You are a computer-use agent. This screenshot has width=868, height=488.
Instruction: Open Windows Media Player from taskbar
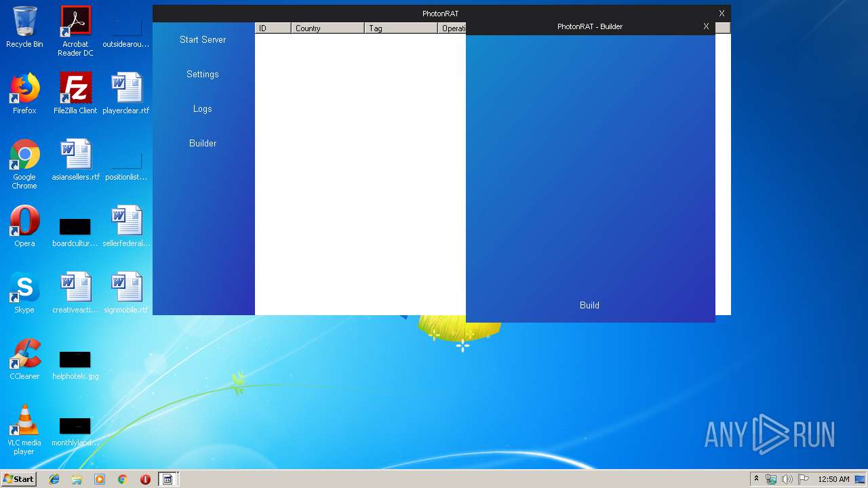click(100, 479)
